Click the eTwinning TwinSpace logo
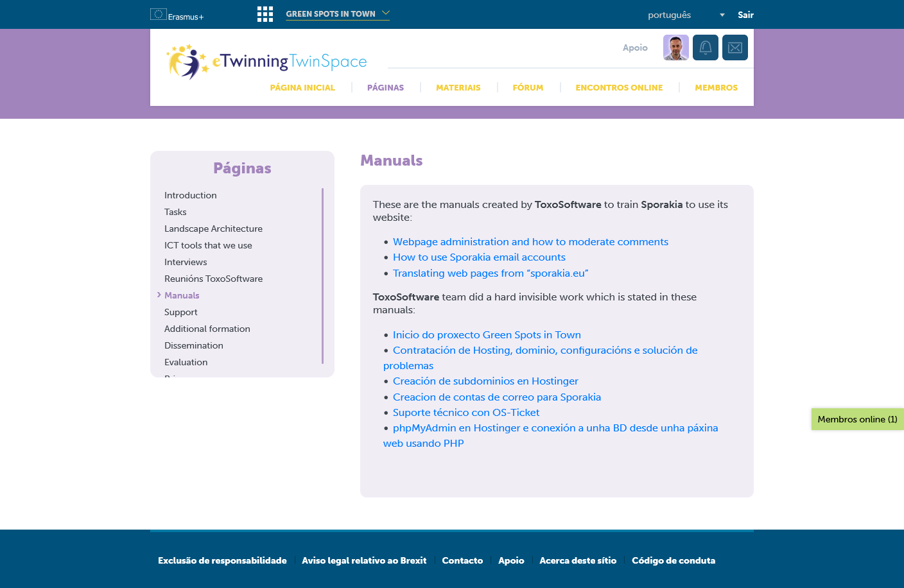The image size is (904, 588). [x=266, y=62]
